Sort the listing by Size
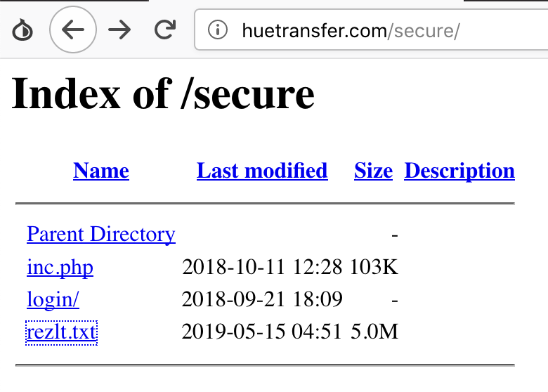The width and height of the screenshot is (548, 392). [x=373, y=171]
